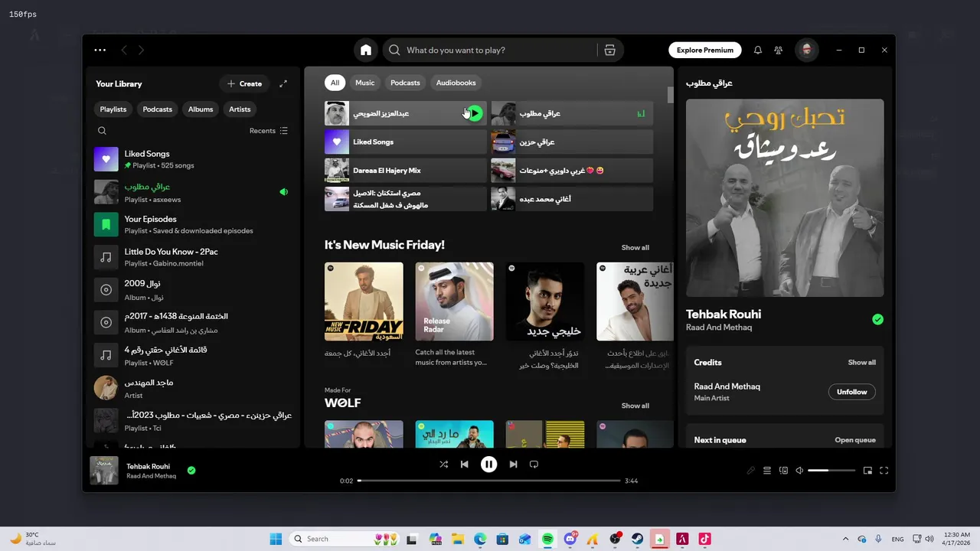Image resolution: width=980 pixels, height=551 pixels.
Task: Go to Spotify Home
Action: pos(366,50)
